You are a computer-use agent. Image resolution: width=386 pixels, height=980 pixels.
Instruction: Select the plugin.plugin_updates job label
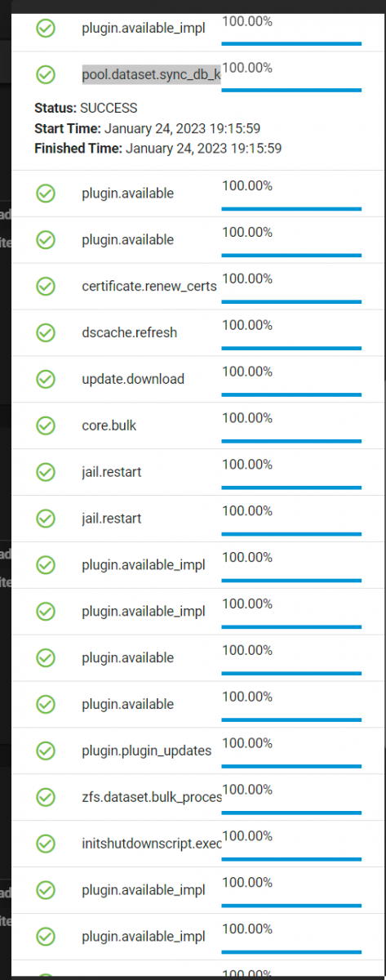[147, 751]
